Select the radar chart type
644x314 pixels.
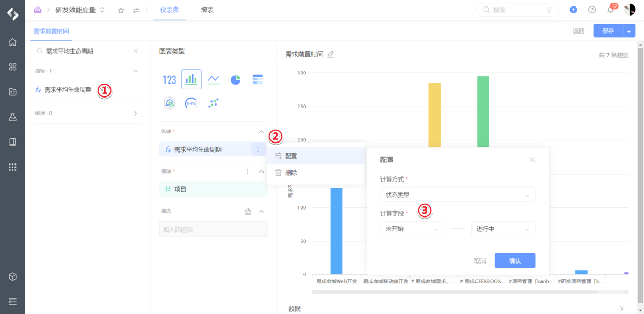coord(170,103)
